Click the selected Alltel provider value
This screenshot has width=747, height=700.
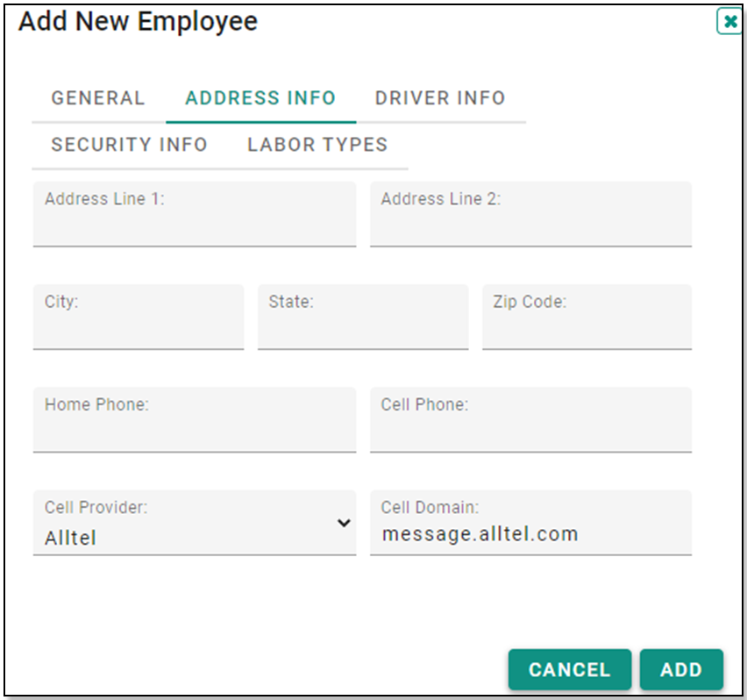70,538
